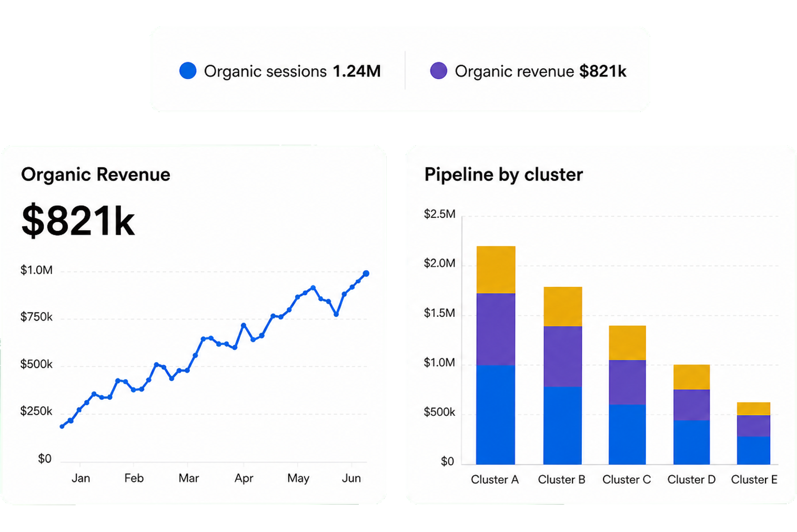The height and width of the screenshot is (532, 797).
Task: Select the Organic sessions 1.24M label
Action: click(292, 71)
